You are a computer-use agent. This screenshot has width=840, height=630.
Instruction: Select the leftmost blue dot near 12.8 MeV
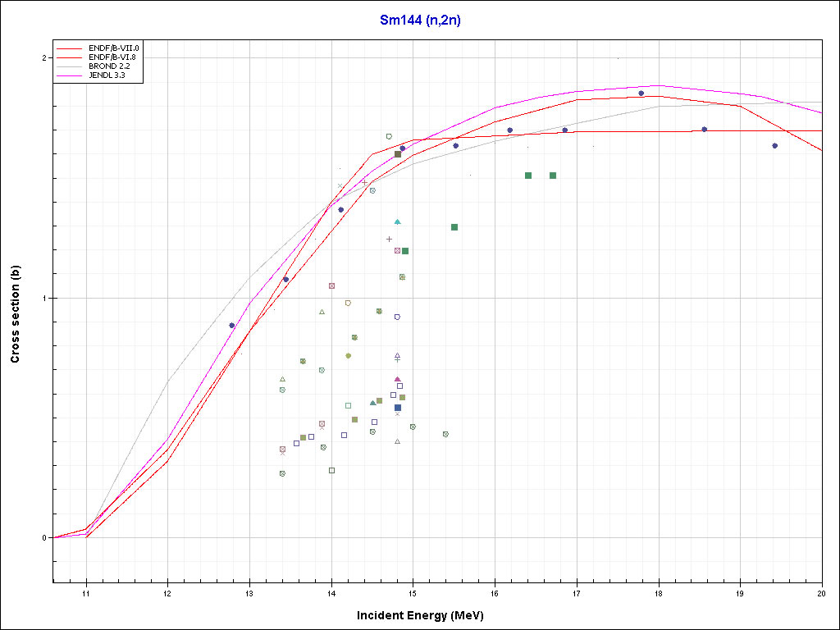point(232,326)
